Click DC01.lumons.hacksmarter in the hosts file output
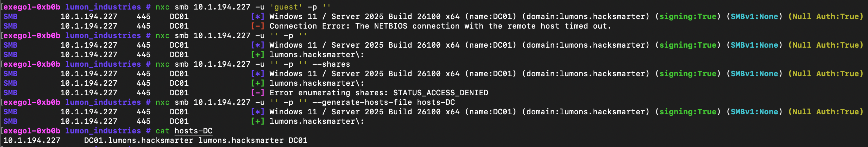Image resolution: width=868 pixels, height=147 pixels. [x=139, y=141]
